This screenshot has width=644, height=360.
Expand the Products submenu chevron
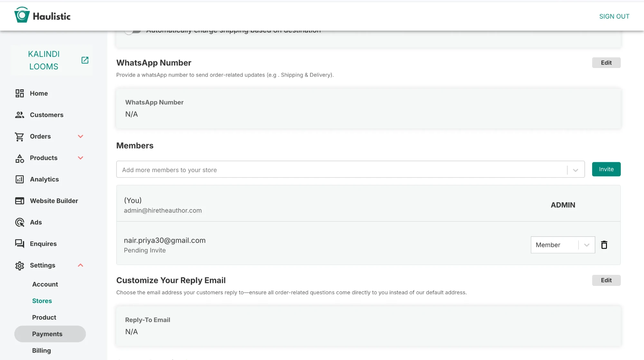[80, 158]
